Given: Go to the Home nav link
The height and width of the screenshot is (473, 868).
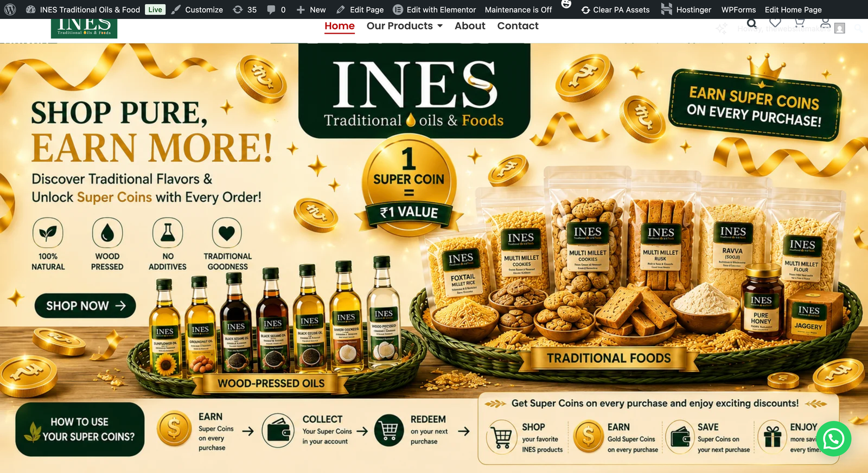Looking at the screenshot, I should pyautogui.click(x=340, y=25).
